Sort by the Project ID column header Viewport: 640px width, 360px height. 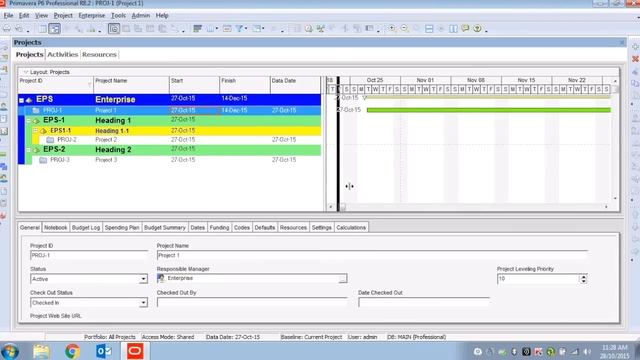(56, 84)
